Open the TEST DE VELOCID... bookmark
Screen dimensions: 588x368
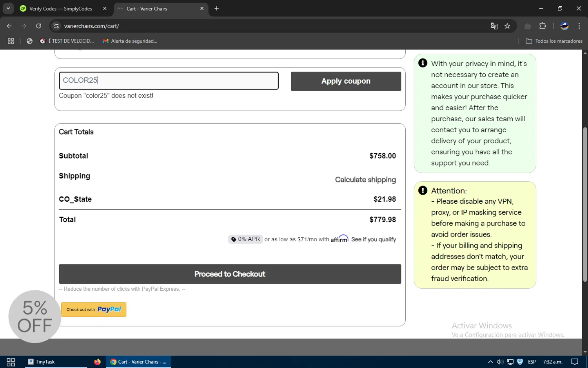pos(67,41)
